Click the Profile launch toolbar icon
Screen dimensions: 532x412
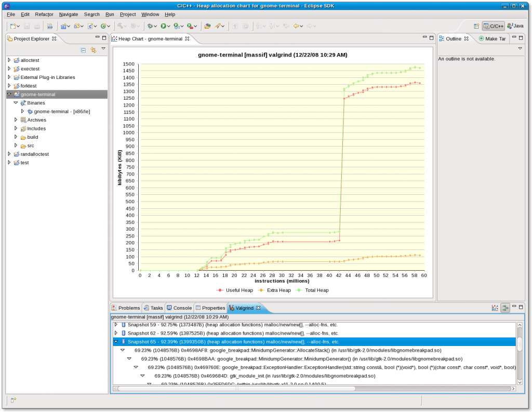tap(177, 26)
